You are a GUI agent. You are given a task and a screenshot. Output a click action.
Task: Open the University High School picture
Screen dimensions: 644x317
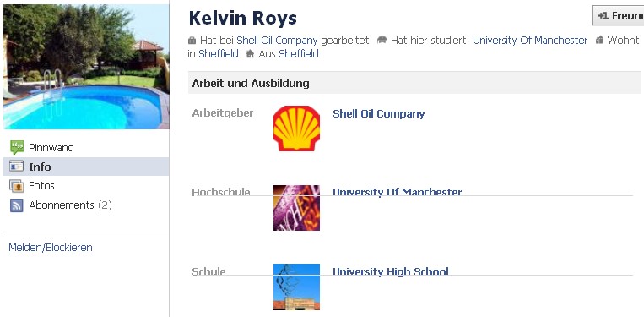click(x=296, y=287)
